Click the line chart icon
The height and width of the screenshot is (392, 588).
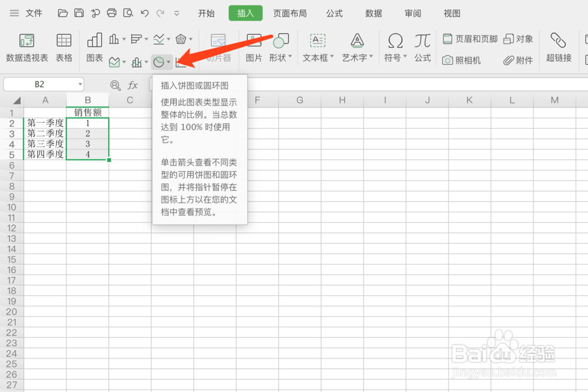159,39
